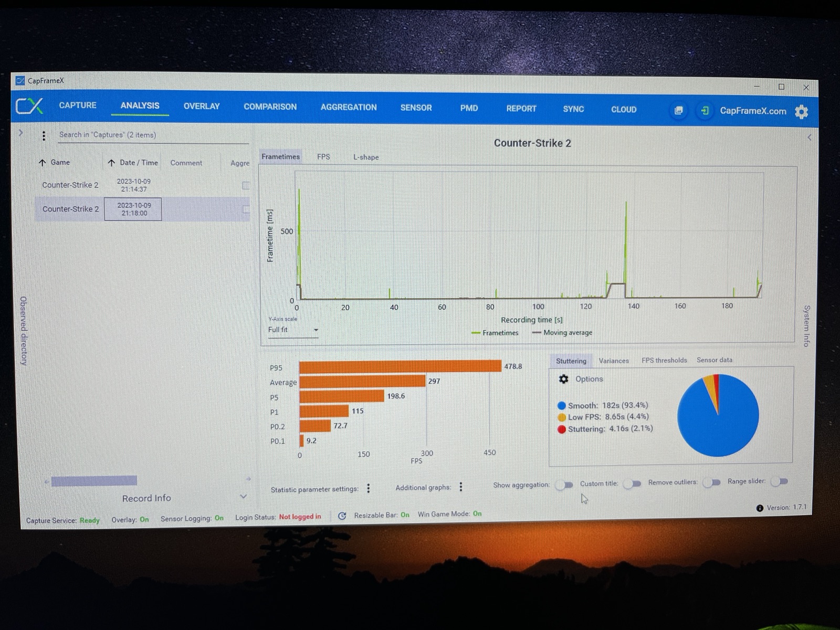
Task: Open the REPORT tab
Action: point(521,109)
